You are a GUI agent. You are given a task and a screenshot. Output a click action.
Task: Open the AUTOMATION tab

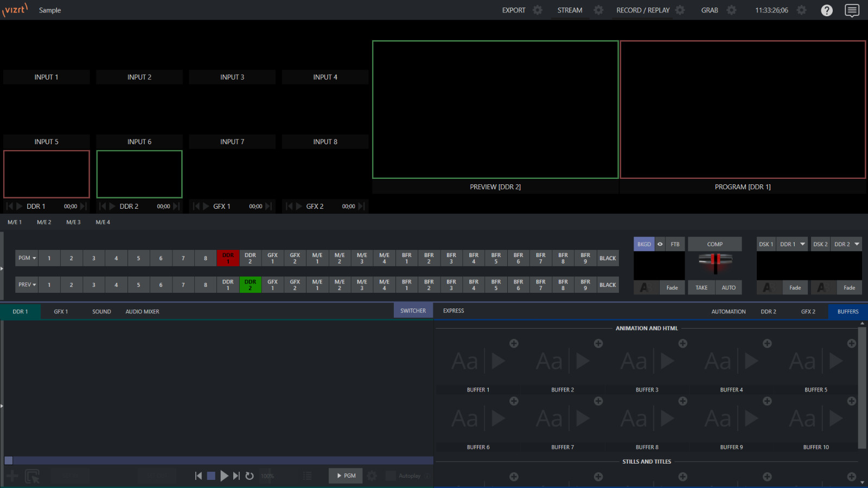[x=728, y=312]
